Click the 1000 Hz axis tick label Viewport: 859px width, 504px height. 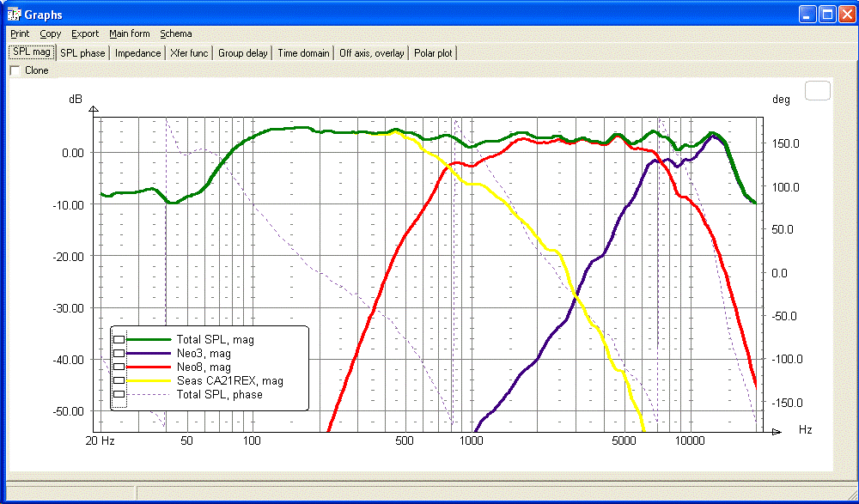click(x=472, y=441)
